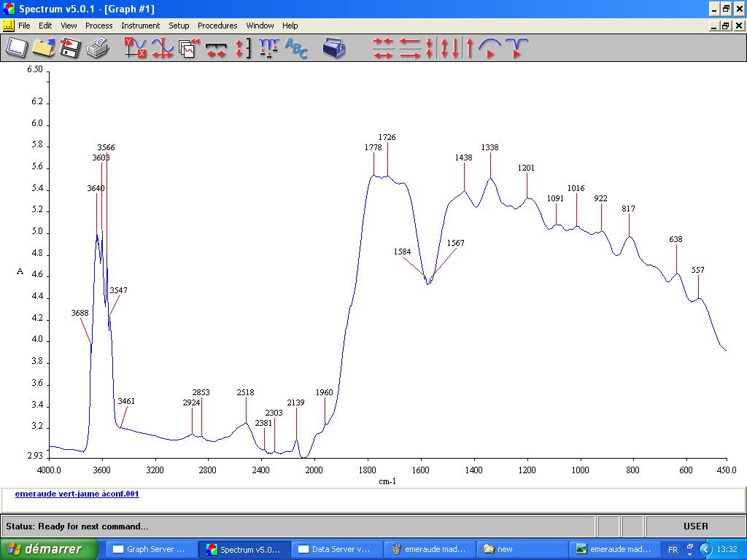Open the Process menu
The width and height of the screenshot is (747, 560).
(98, 26)
